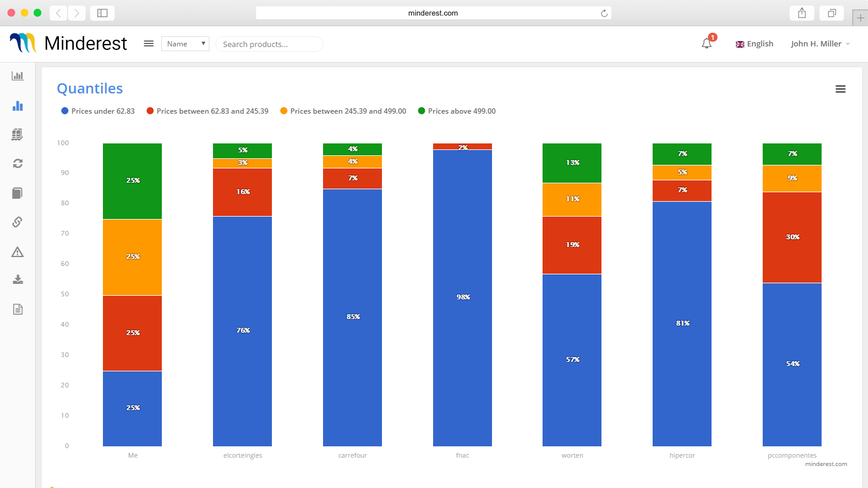Click worten blue 57% segment
This screenshot has height=488, width=868.
[572, 360]
